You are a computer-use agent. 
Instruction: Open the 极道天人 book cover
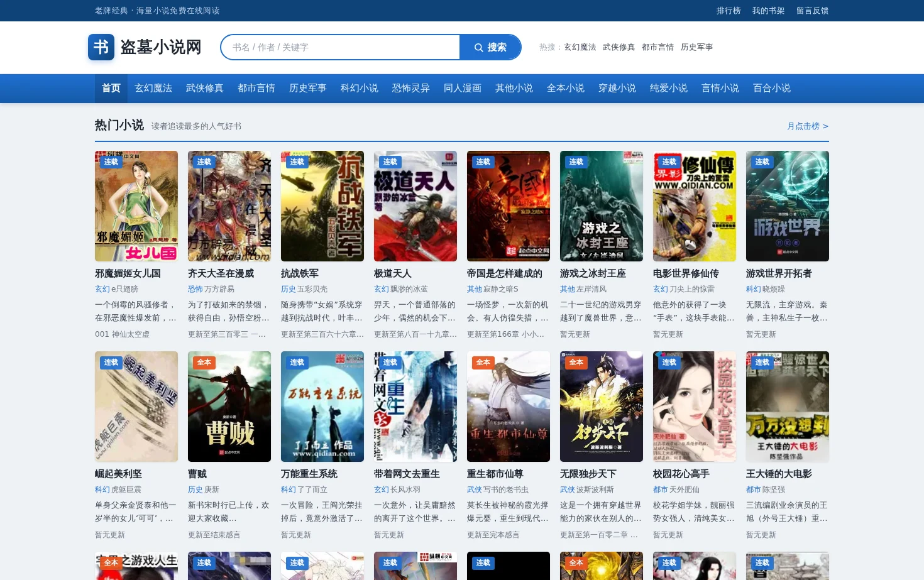tap(415, 206)
